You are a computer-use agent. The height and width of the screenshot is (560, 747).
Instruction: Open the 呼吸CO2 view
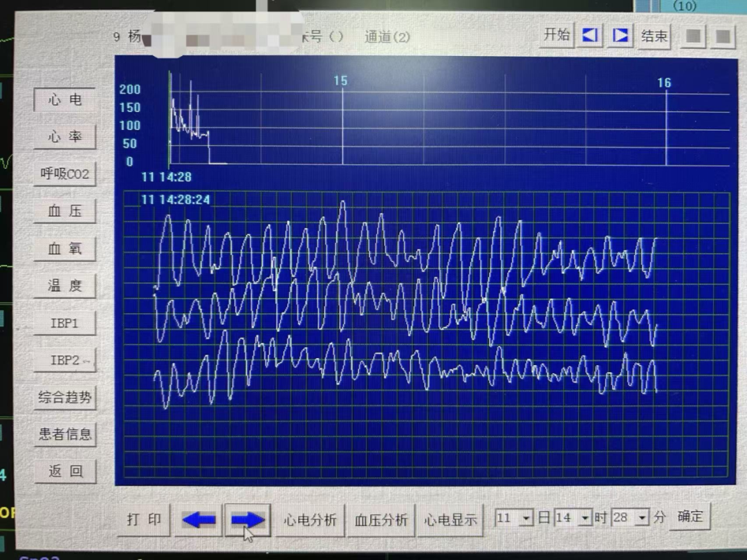point(65,174)
